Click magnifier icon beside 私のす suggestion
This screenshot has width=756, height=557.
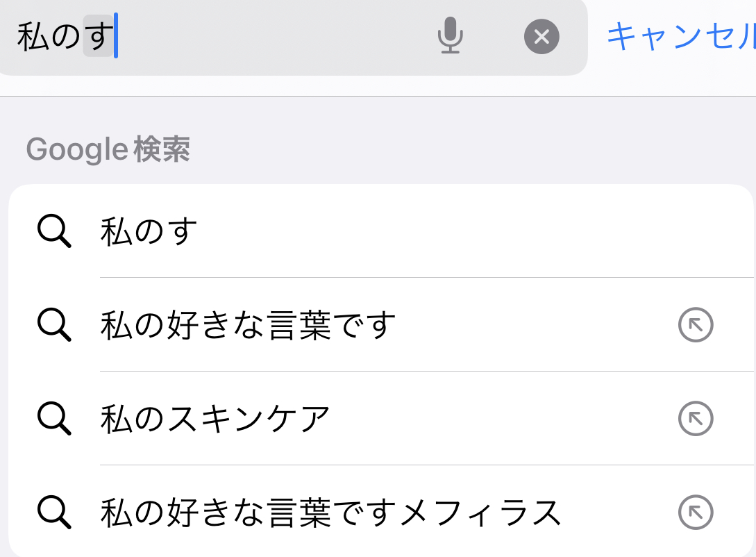click(x=54, y=231)
